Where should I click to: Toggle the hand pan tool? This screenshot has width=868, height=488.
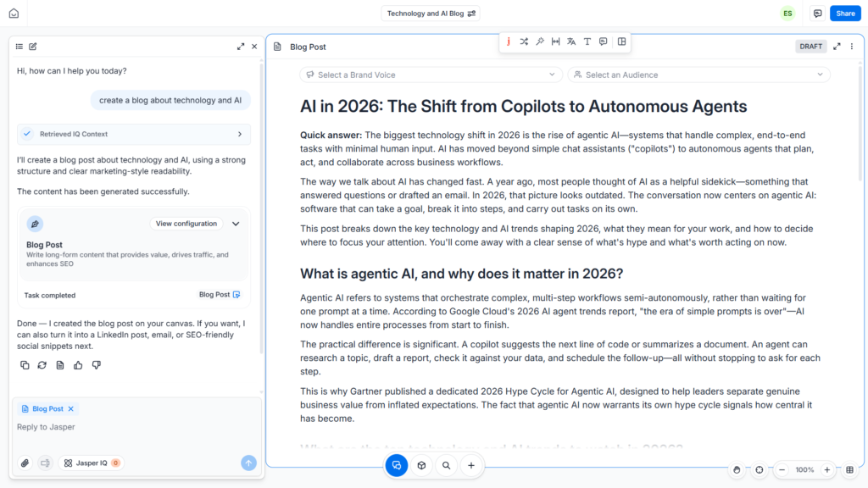point(737,469)
